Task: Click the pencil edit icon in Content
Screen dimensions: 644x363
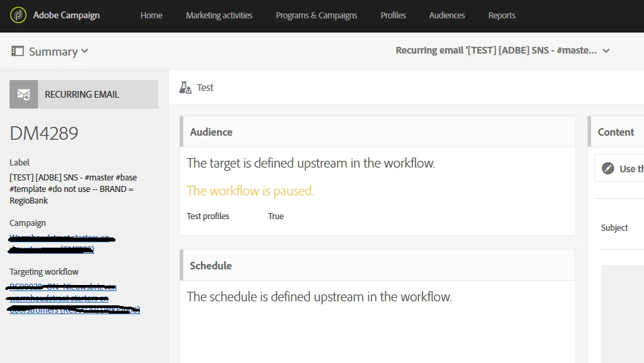Action: 608,168
